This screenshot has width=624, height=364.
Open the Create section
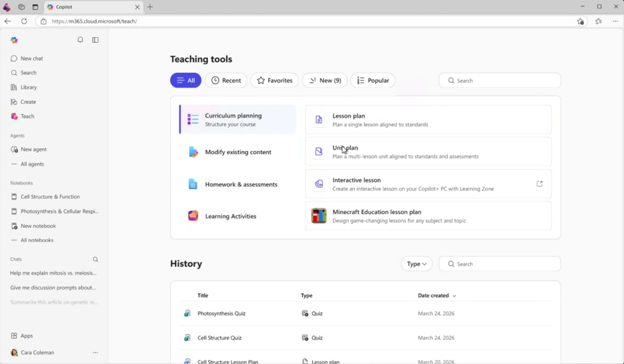point(23,102)
